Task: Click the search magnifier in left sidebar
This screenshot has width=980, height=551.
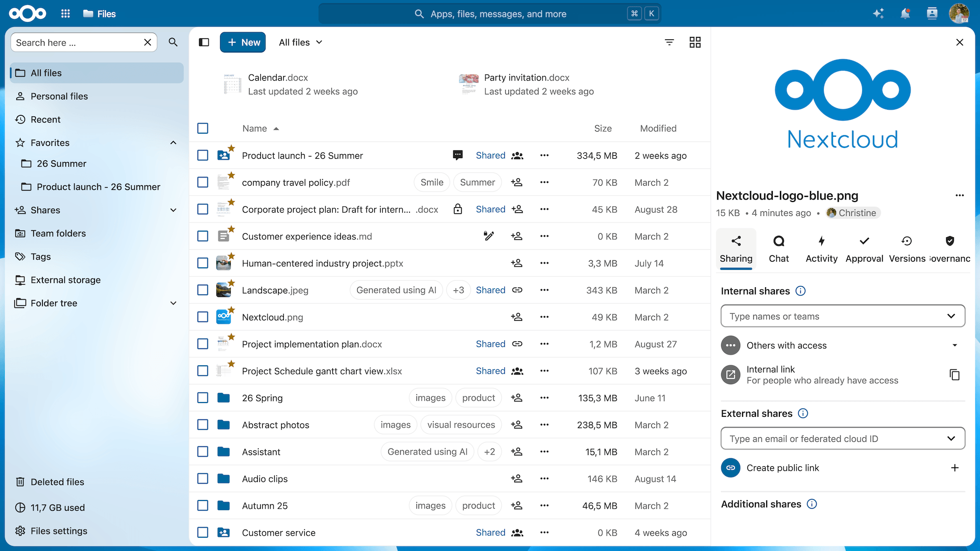Action: coord(174,42)
